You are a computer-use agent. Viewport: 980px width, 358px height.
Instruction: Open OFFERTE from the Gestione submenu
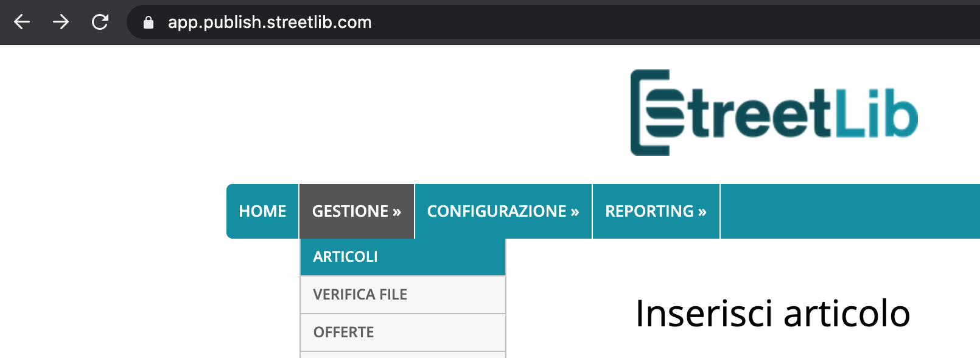(x=403, y=332)
